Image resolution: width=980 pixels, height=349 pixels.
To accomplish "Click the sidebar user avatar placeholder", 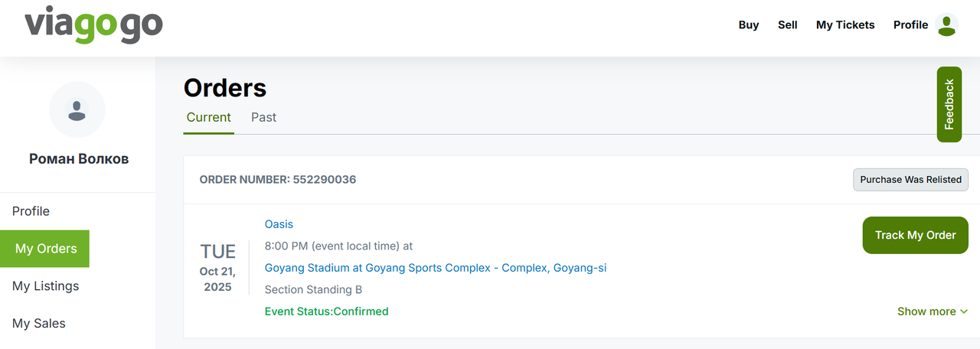I will coord(77,109).
